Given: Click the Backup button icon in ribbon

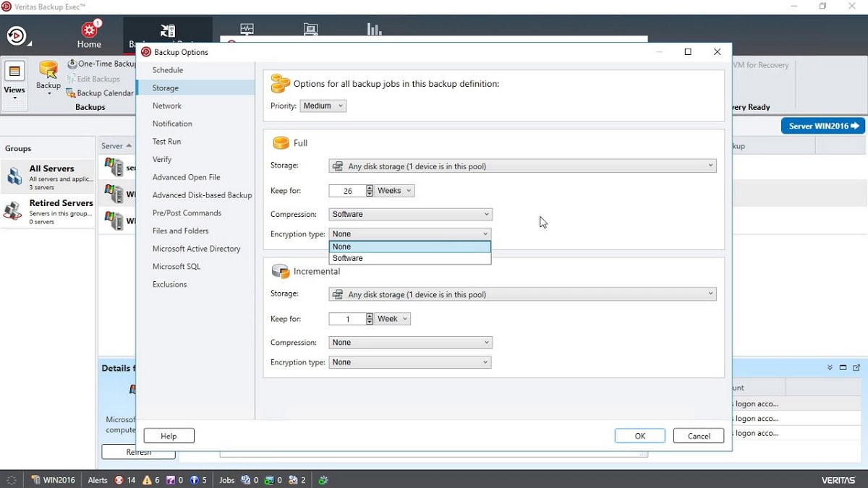Looking at the screenshot, I should (48, 70).
